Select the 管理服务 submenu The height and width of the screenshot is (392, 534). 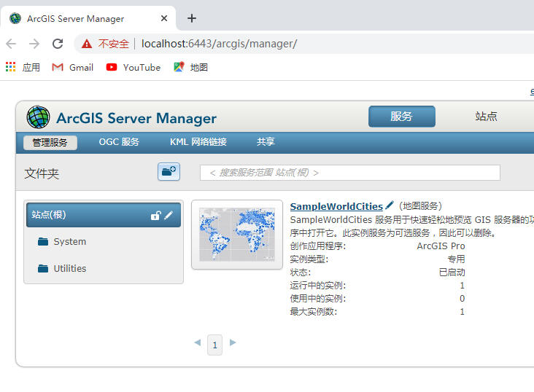50,143
